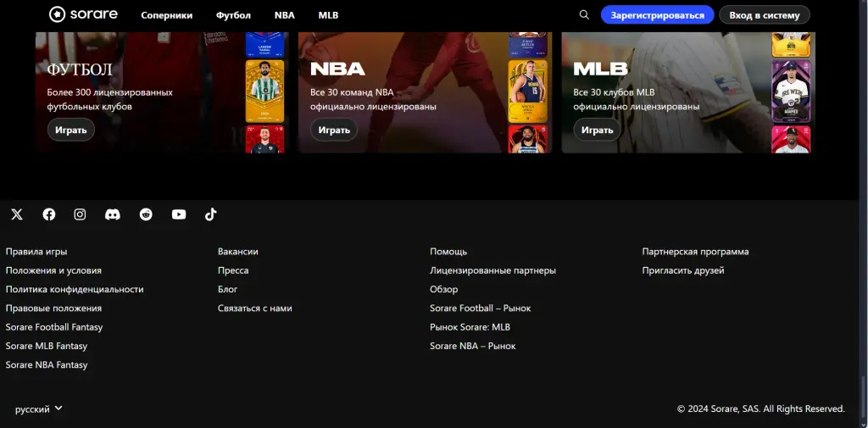Open Пригласить друзей link
Viewport: 868px width, 428px height.
pos(683,270)
